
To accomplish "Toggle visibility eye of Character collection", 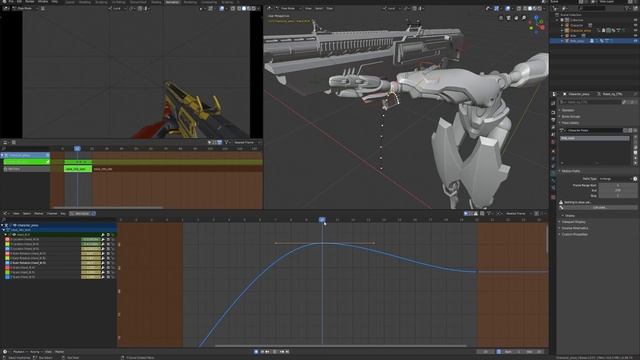I will [x=635, y=25].
